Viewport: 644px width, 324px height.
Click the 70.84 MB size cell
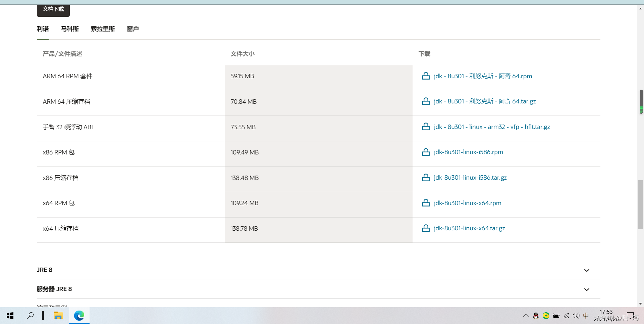(x=319, y=103)
